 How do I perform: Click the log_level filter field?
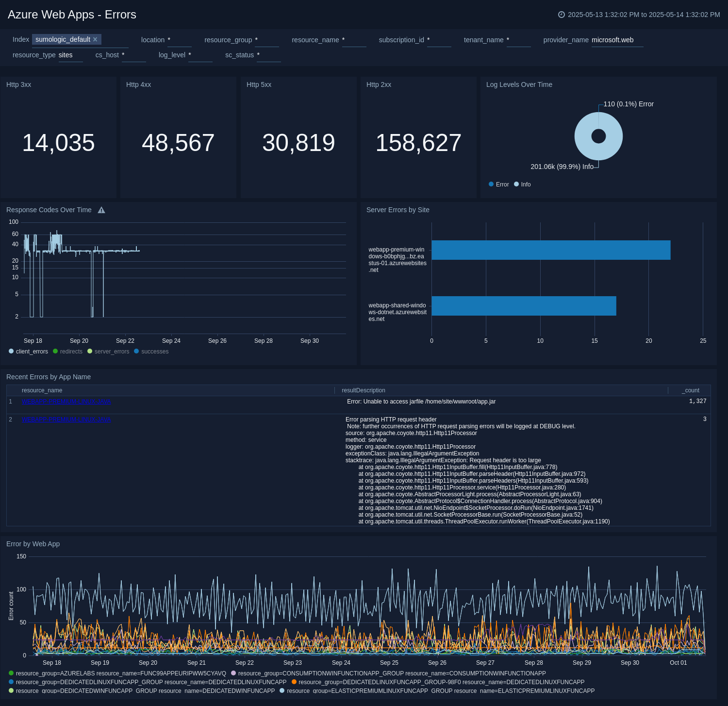[200, 55]
